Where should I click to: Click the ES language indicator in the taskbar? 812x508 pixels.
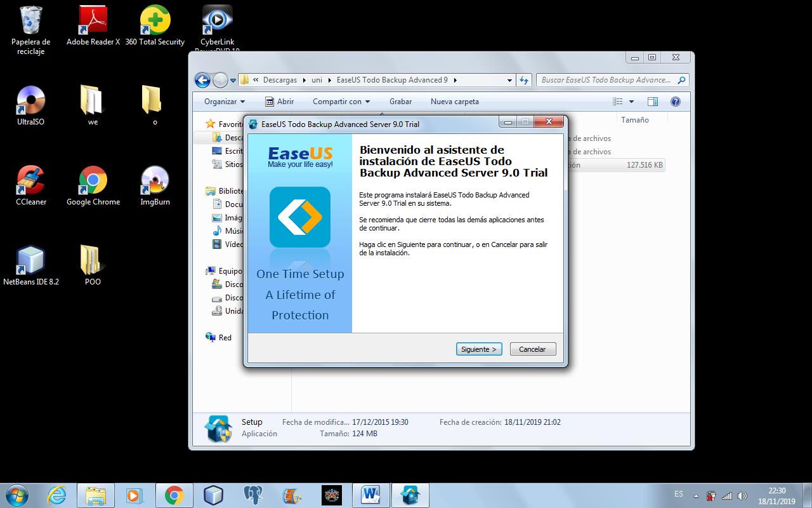point(678,494)
